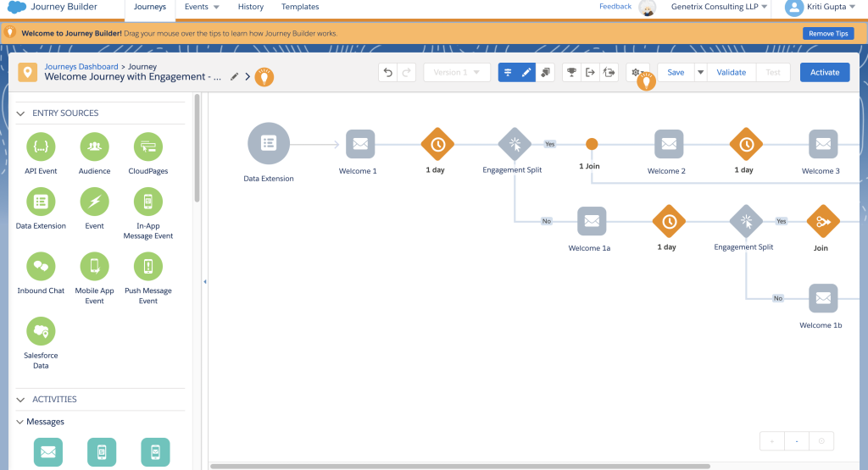
Task: Open the Kriti Gupta user menu
Action: 821,7
